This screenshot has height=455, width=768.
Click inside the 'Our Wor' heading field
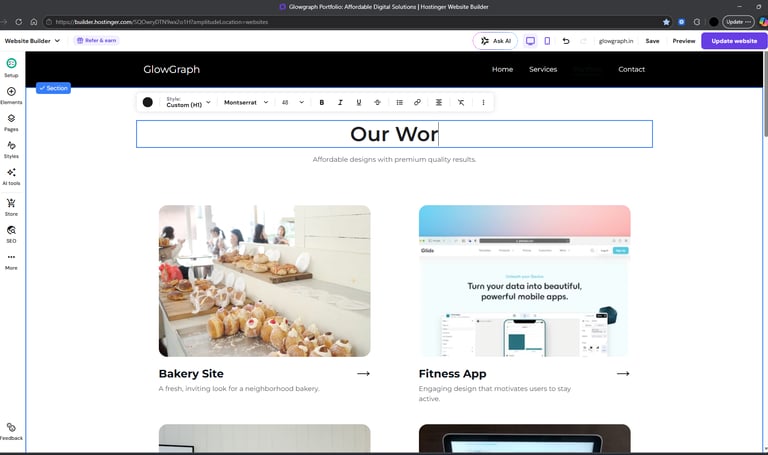tap(394, 134)
